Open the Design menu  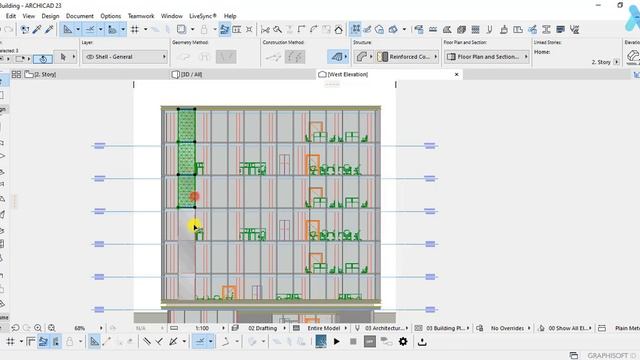click(50, 16)
